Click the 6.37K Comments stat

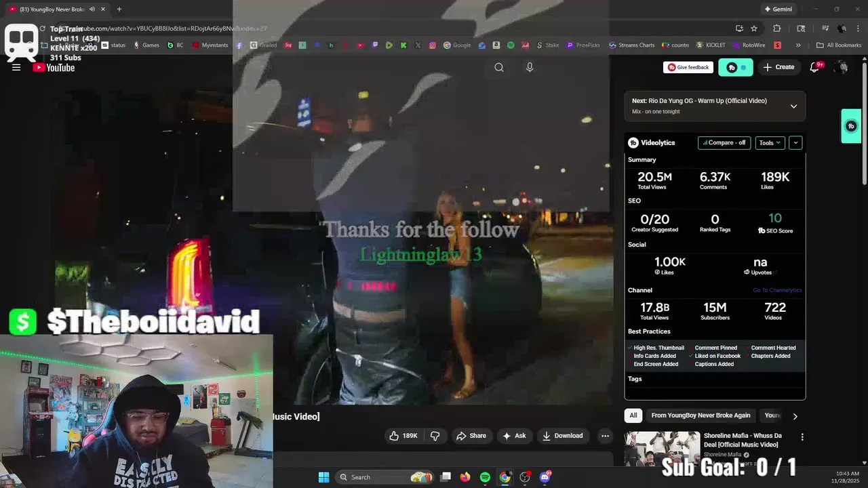coord(715,180)
